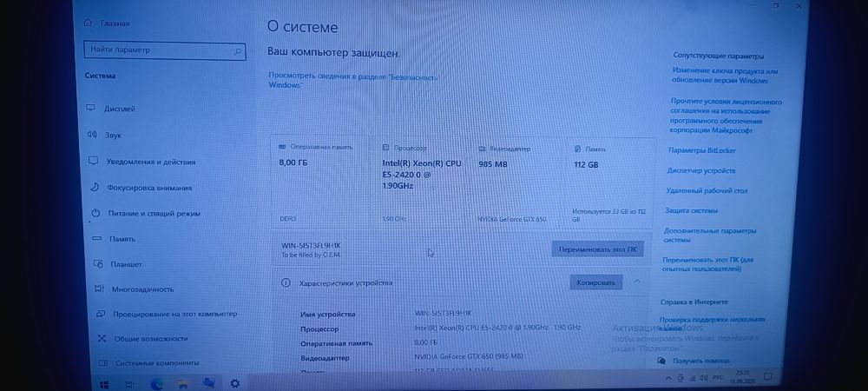Open Диспетчер устройств link
Viewport: 868px width, 391px height.
tap(700, 170)
